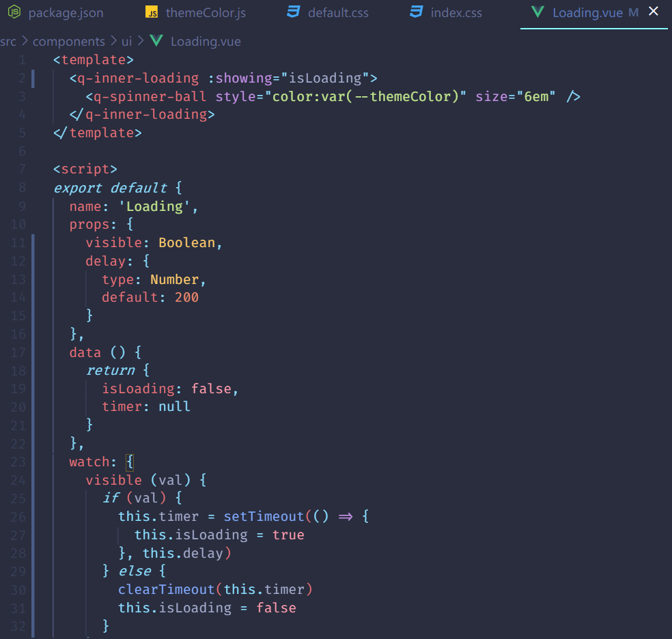Click 'clearTimeout' call on line 30
Screen dimensions: 672x639
(167, 589)
